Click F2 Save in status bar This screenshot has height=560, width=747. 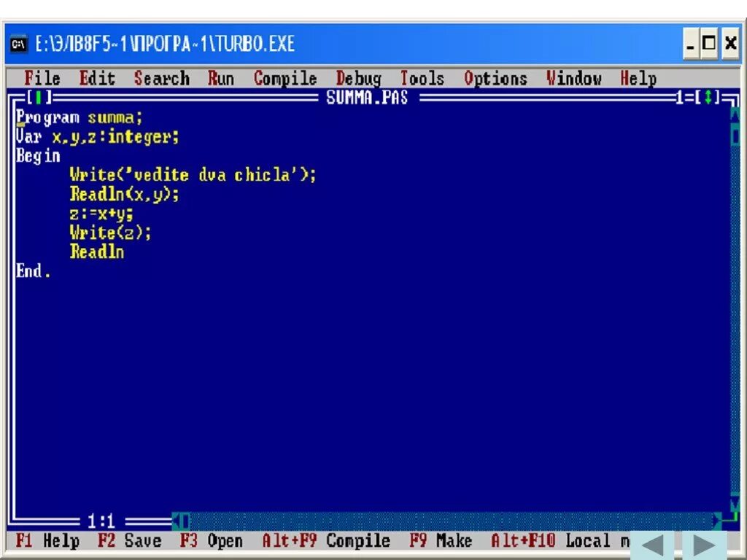[129, 541]
